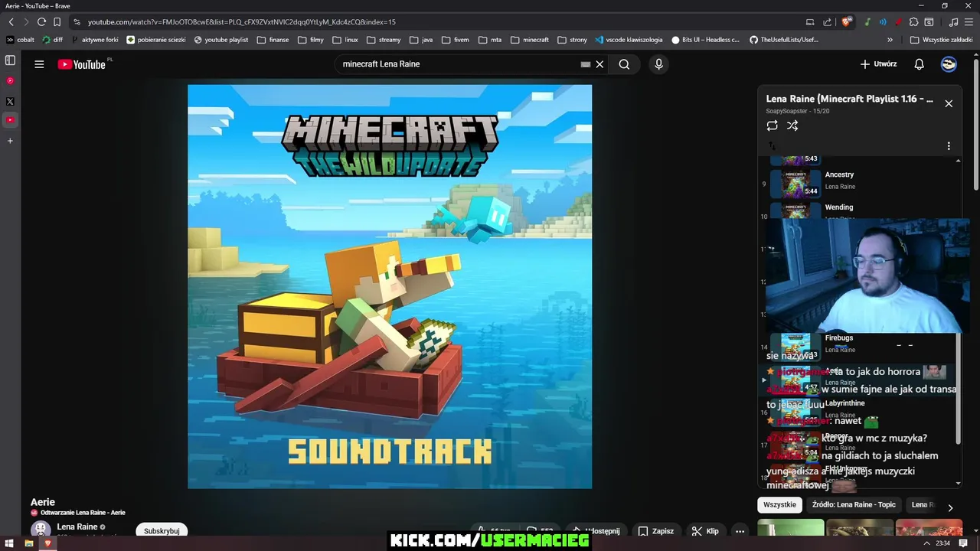Select the Źródło: Lena Raine - Topic chip
Viewport: 980px width, 551px height.
tap(854, 505)
